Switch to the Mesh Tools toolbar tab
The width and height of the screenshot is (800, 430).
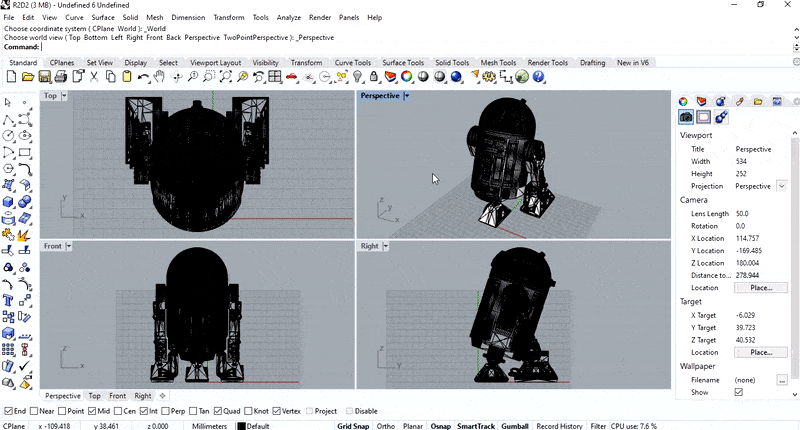click(498, 63)
